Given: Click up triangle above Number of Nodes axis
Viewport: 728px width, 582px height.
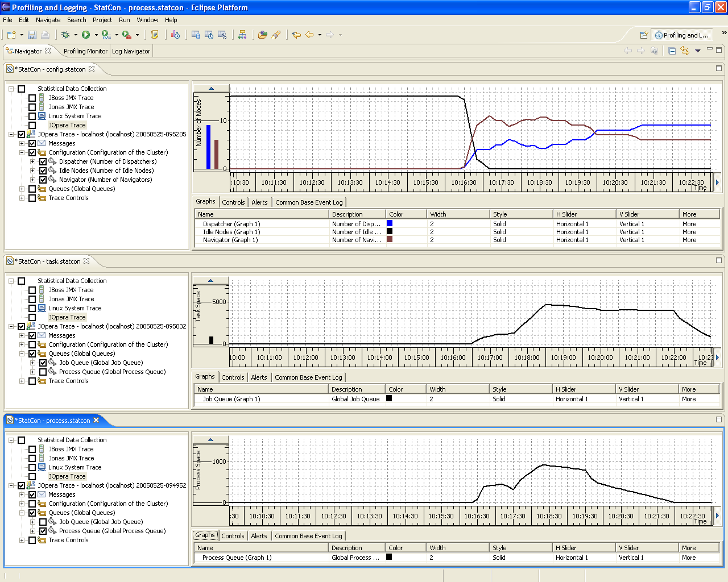Looking at the screenshot, I should pos(211,89).
